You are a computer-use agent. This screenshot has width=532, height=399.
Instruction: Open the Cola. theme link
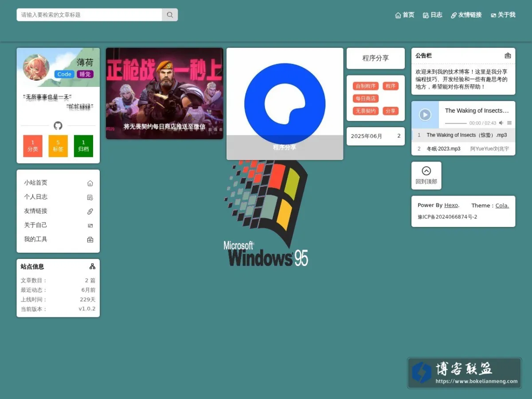pyautogui.click(x=502, y=205)
